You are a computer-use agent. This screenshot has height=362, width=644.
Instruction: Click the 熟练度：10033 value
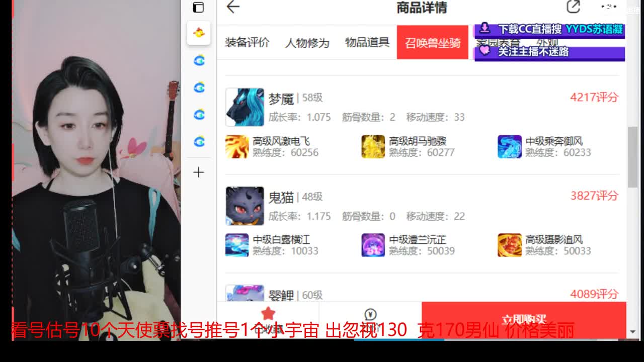coord(286,251)
